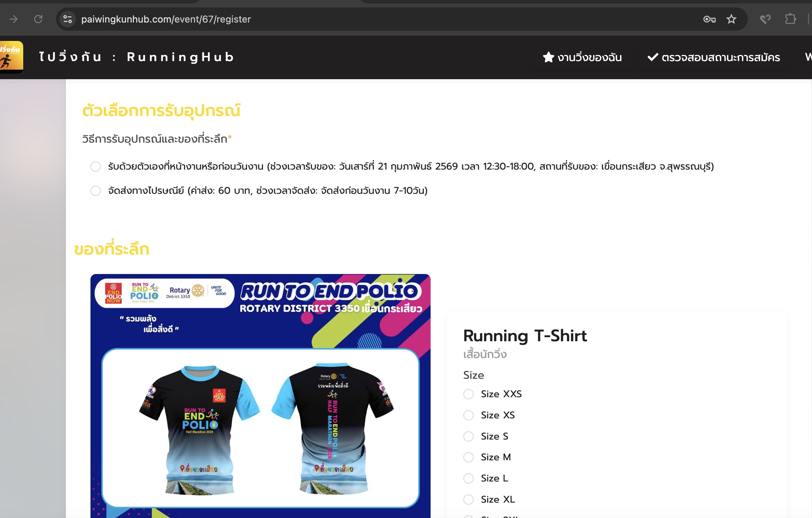Click the RunningHub runner logo
Viewport: 812px width, 518px height.
(x=11, y=57)
